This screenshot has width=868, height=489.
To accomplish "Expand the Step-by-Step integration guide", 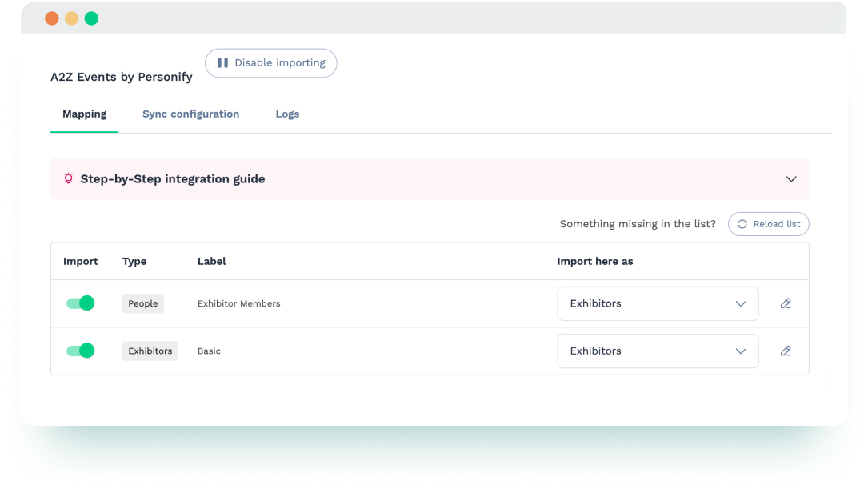I will click(x=790, y=179).
